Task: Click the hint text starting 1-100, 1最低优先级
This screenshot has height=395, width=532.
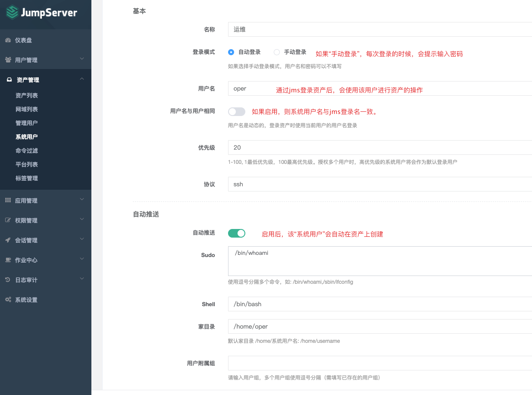Action: tap(343, 162)
